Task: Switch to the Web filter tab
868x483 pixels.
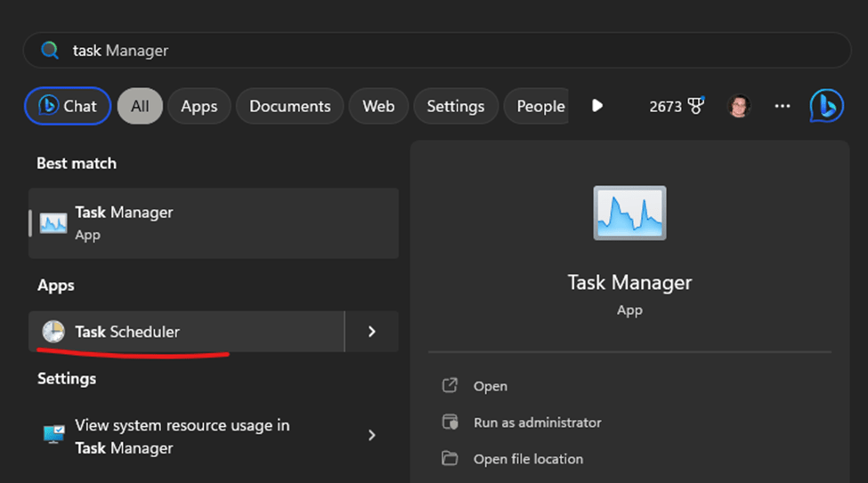Action: click(378, 106)
